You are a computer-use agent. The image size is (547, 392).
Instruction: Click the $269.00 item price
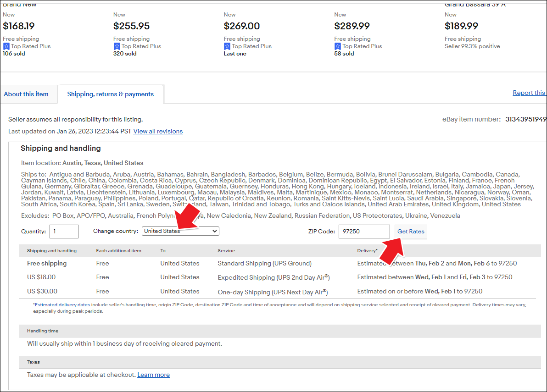[x=242, y=26]
